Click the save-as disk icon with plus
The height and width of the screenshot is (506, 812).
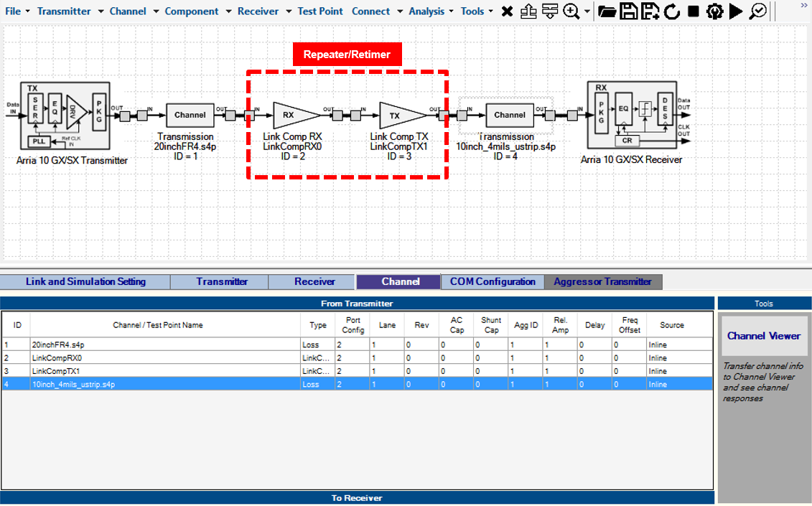point(650,11)
